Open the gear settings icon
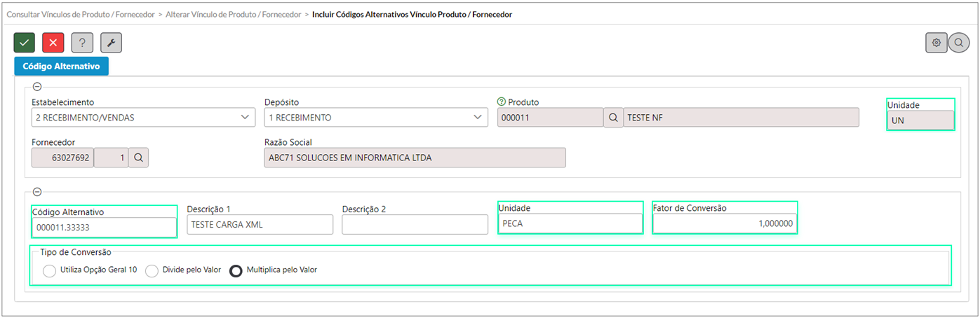The height and width of the screenshot is (318, 980). [936, 43]
